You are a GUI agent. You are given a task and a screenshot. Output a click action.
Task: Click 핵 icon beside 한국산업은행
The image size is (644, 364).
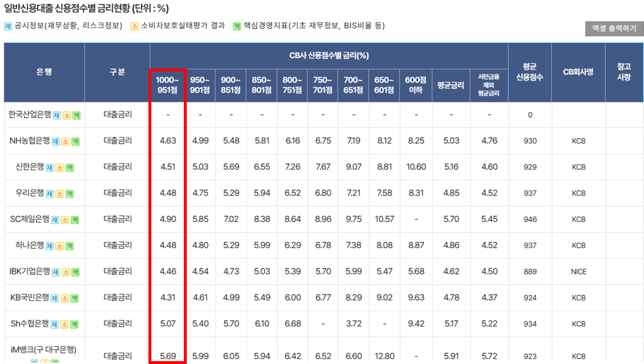coord(77,115)
